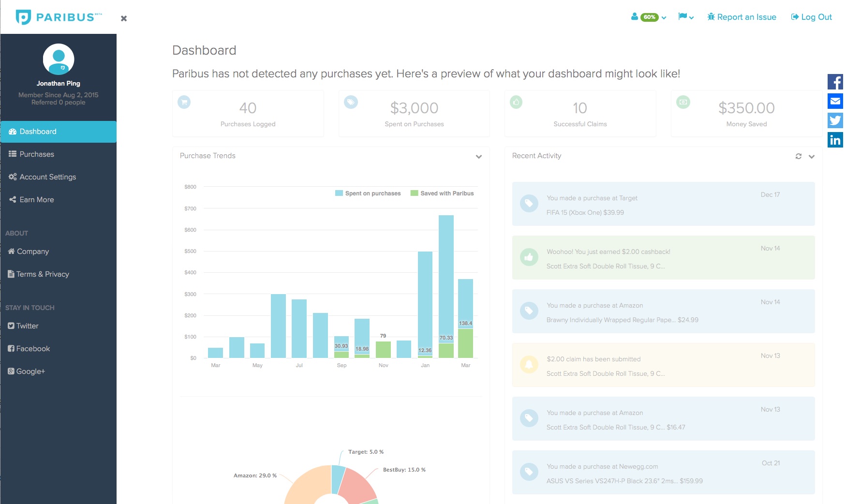The height and width of the screenshot is (504, 846).
Task: Collapse the Purchase Trends panel
Action: (479, 156)
